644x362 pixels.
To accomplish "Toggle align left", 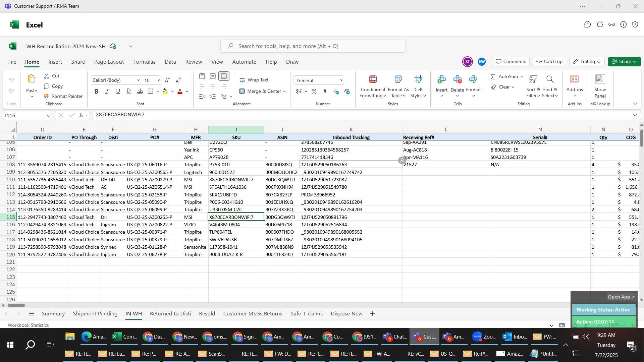I will [202, 86].
